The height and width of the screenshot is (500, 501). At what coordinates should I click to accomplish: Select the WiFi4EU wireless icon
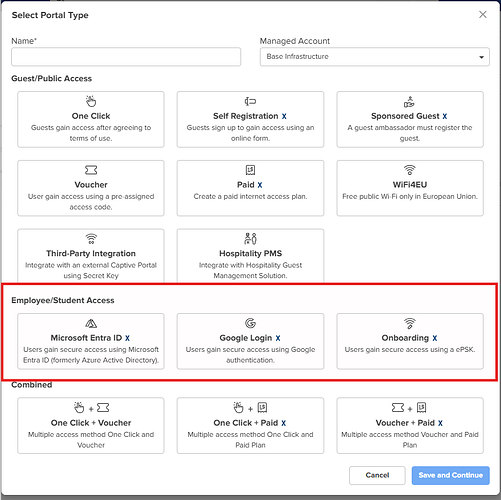410,170
